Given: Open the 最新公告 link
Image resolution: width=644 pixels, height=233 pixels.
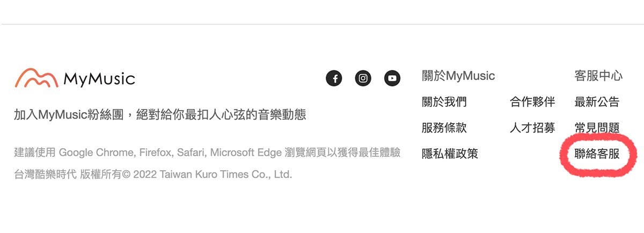Looking at the screenshot, I should pyautogui.click(x=597, y=101).
